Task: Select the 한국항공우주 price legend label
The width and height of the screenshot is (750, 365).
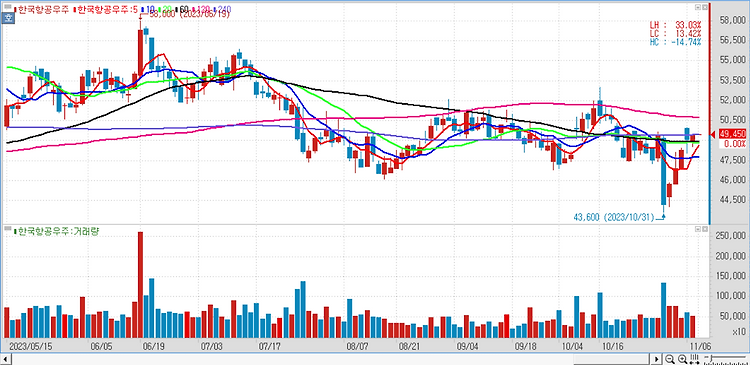Action: tap(43, 9)
